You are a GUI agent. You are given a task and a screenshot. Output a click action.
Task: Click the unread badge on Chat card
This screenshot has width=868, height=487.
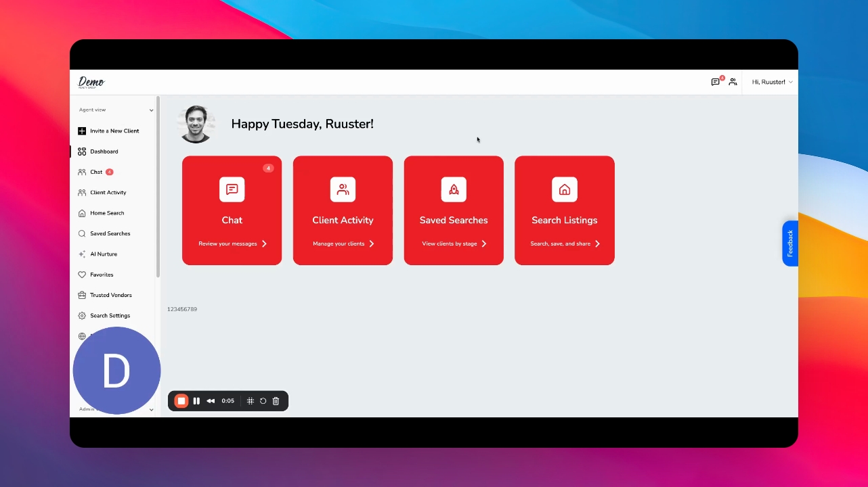[268, 168]
